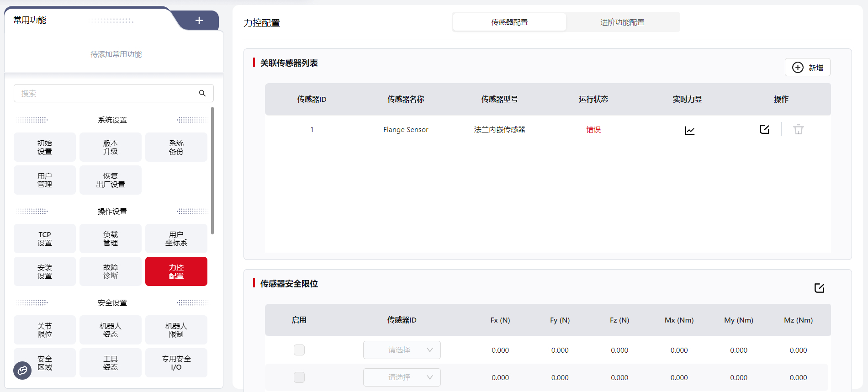Open first row sensor ID dropdown
The image size is (868, 392).
[402, 350]
